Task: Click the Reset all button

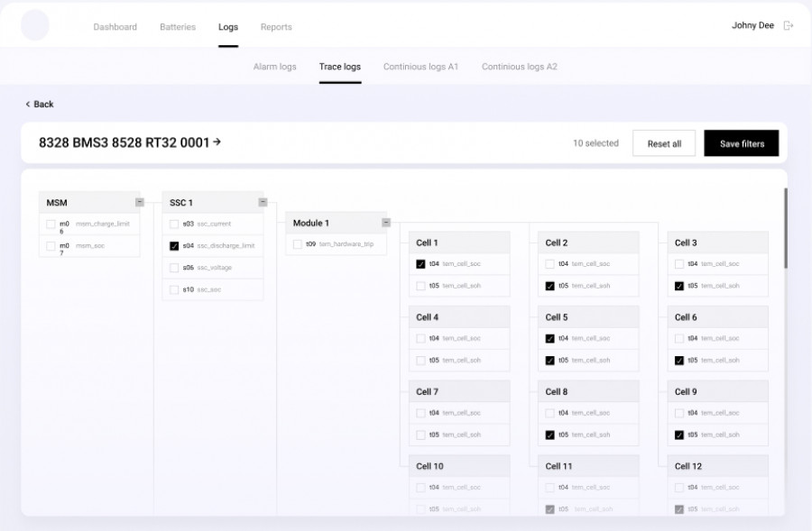Action: click(x=664, y=143)
